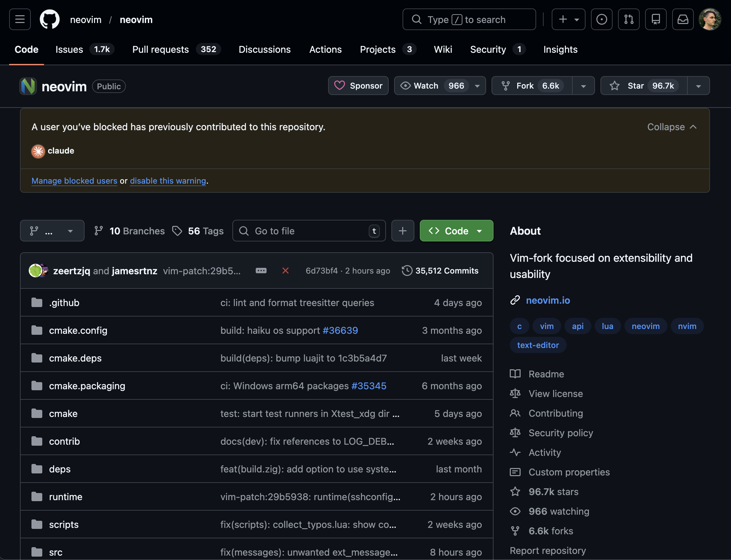Visit the neovim.io website link
This screenshot has width=731, height=560.
point(547,300)
